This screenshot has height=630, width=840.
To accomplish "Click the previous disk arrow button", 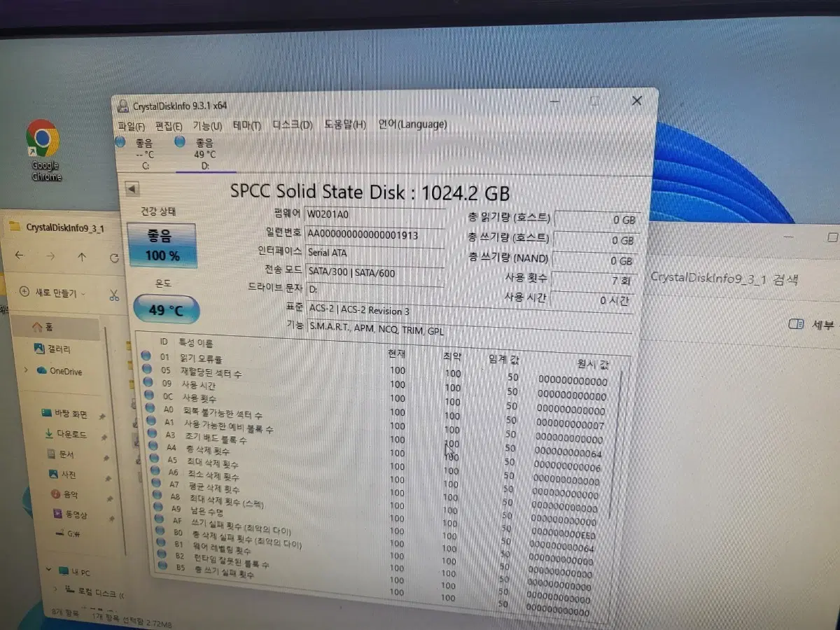I will (132, 189).
